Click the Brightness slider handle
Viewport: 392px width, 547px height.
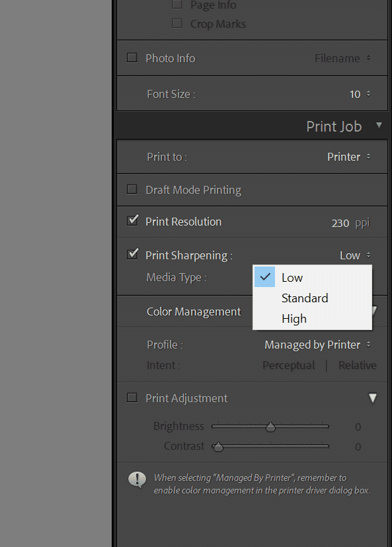[x=270, y=427]
